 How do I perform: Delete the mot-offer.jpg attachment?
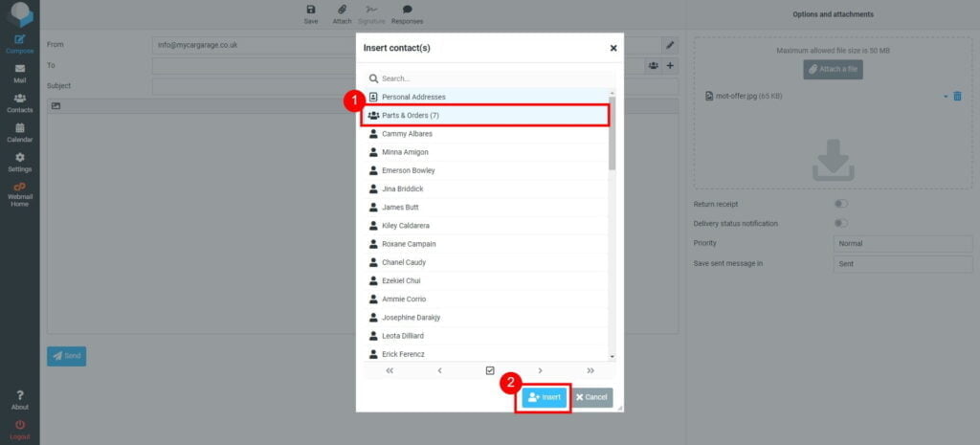(957, 97)
